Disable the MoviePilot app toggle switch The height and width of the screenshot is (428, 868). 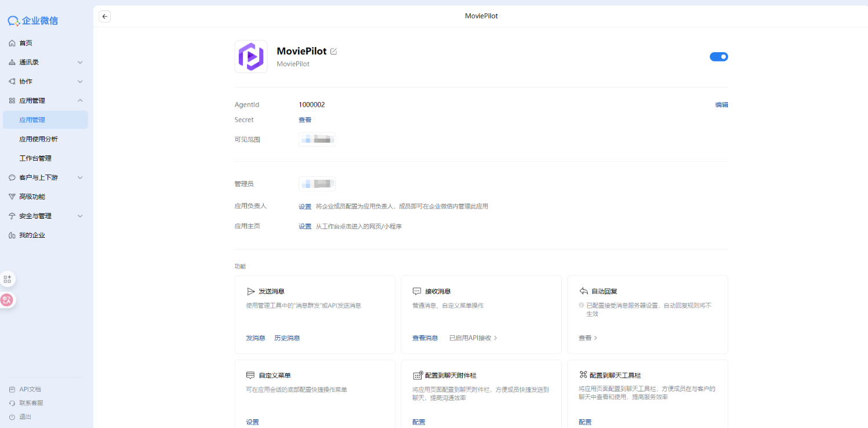[719, 57]
